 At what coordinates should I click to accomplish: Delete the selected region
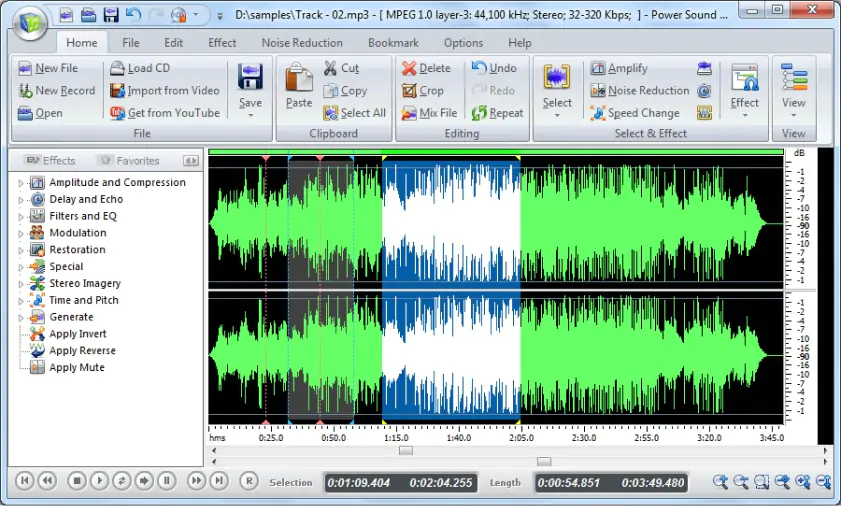tap(426, 68)
